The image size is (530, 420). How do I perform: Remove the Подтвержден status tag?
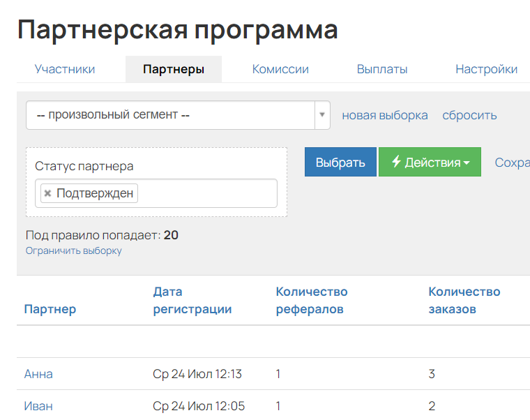[47, 193]
